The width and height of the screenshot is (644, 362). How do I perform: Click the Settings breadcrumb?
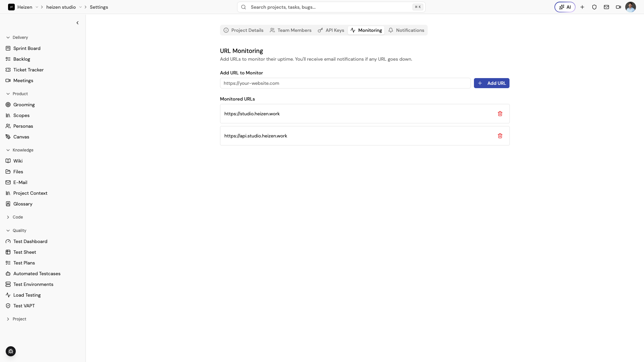99,7
